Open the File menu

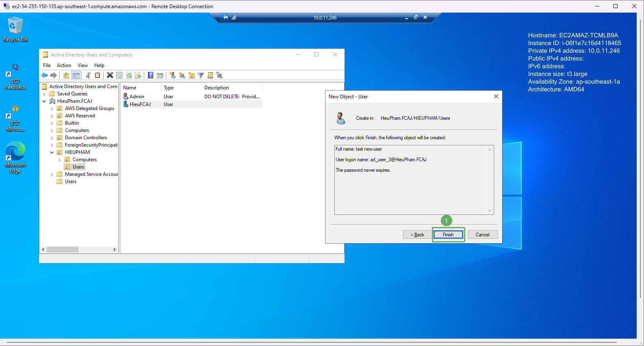47,65
